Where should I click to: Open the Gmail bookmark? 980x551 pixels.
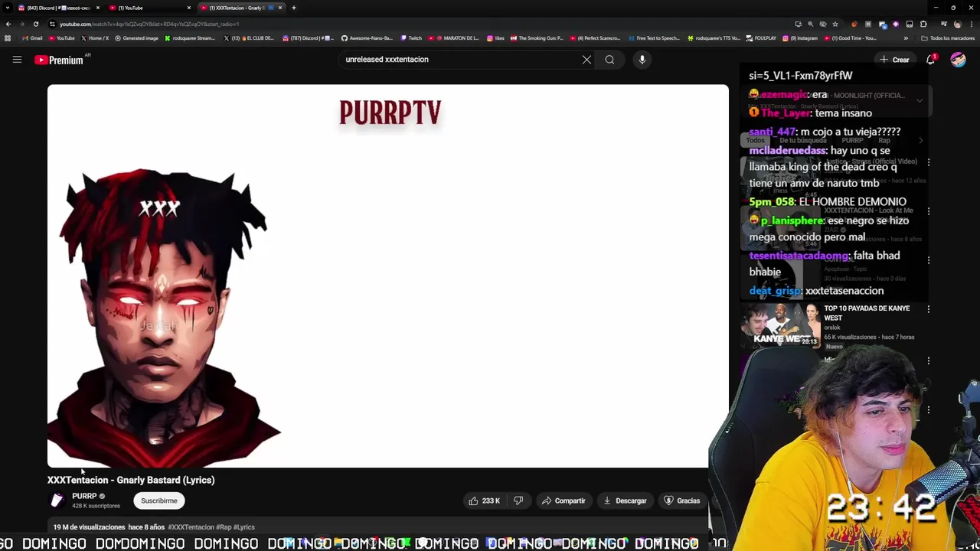(x=32, y=38)
